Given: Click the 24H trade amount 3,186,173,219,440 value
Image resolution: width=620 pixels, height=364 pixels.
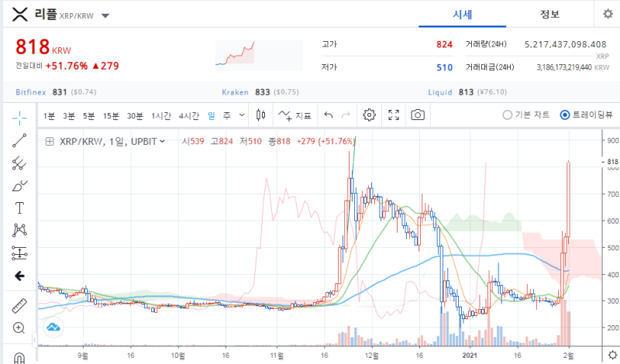Looking at the screenshot, I should click(564, 67).
